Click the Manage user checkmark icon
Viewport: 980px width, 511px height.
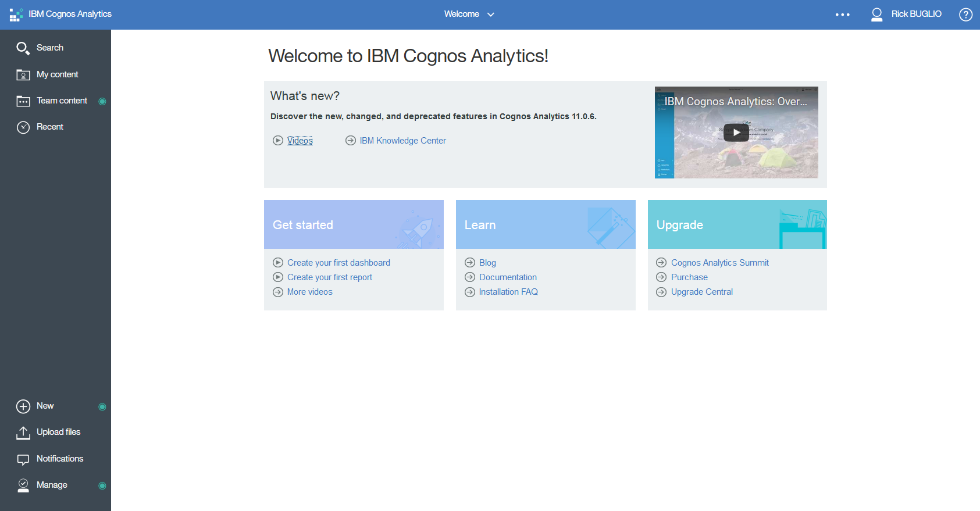point(23,485)
